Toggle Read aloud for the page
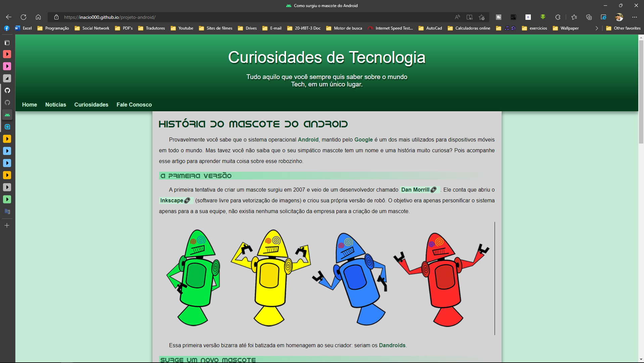The height and width of the screenshot is (363, 644). (x=457, y=17)
